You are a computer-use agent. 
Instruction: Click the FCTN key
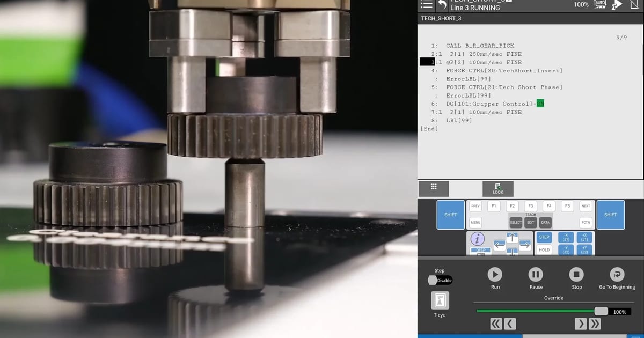click(586, 222)
